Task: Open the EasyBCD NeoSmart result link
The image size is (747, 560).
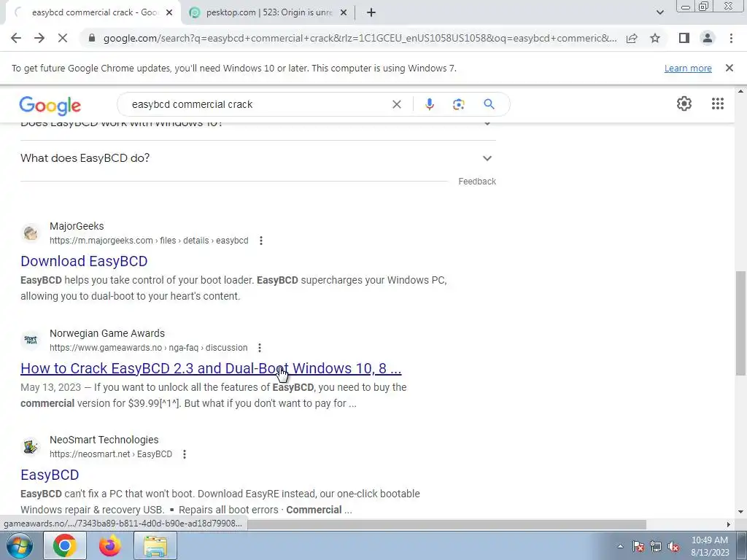Action: pos(50,475)
